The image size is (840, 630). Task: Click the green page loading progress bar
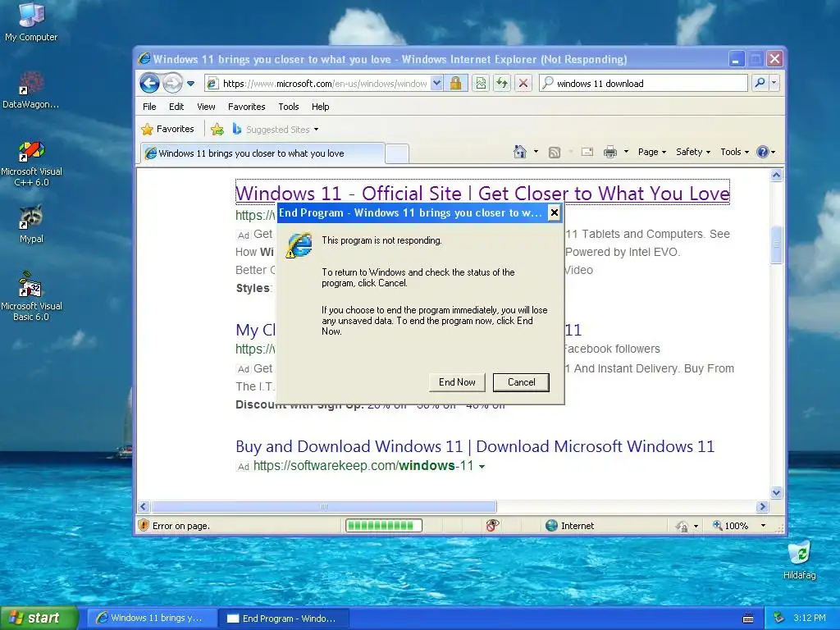pos(384,526)
